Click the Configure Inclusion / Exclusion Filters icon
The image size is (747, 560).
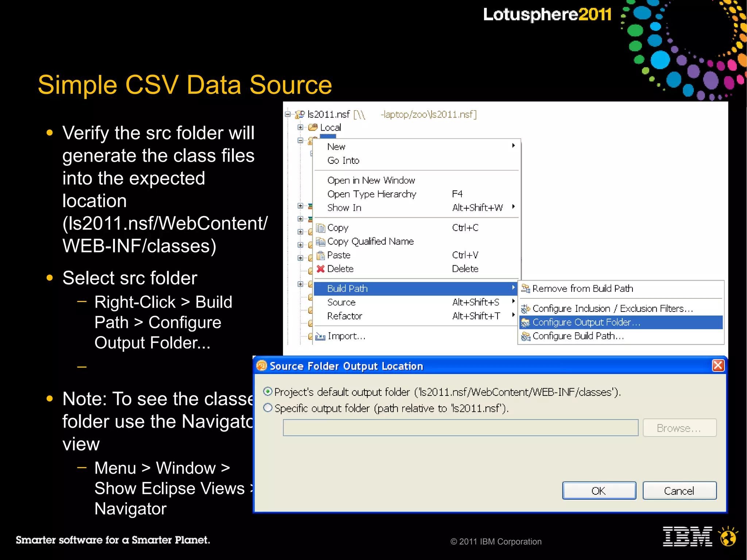pyautogui.click(x=526, y=309)
